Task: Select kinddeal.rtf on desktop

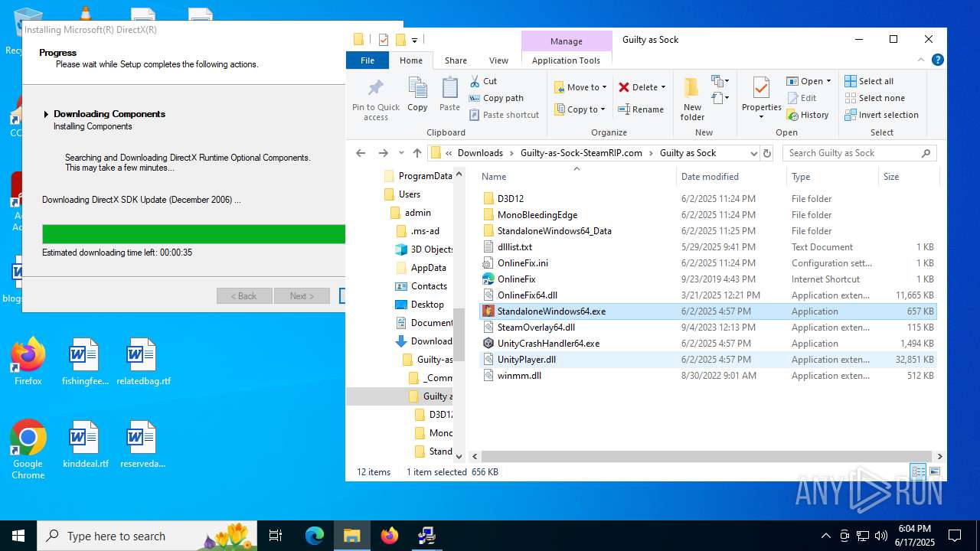Action: click(x=85, y=445)
